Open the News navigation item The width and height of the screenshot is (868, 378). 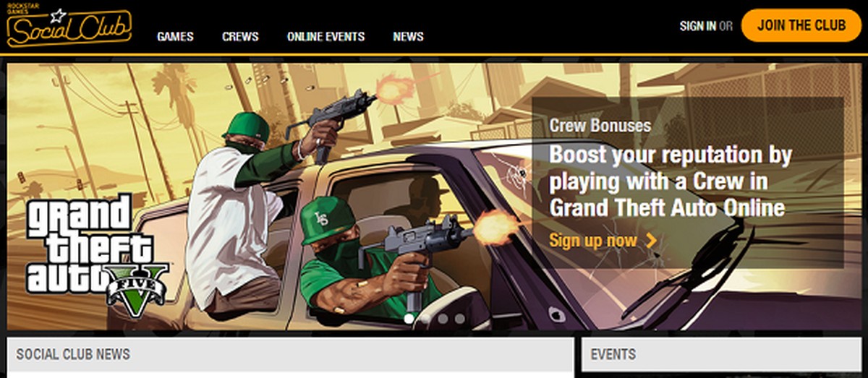pyautogui.click(x=409, y=36)
